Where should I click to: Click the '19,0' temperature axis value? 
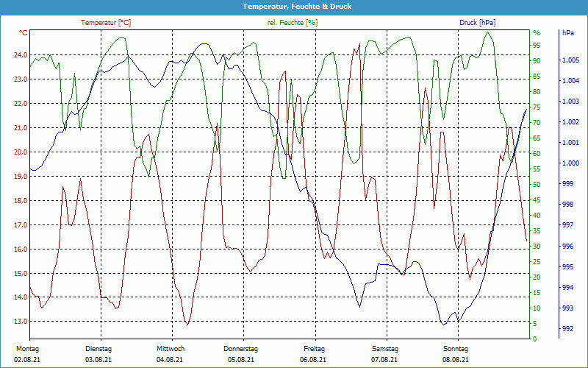point(21,177)
